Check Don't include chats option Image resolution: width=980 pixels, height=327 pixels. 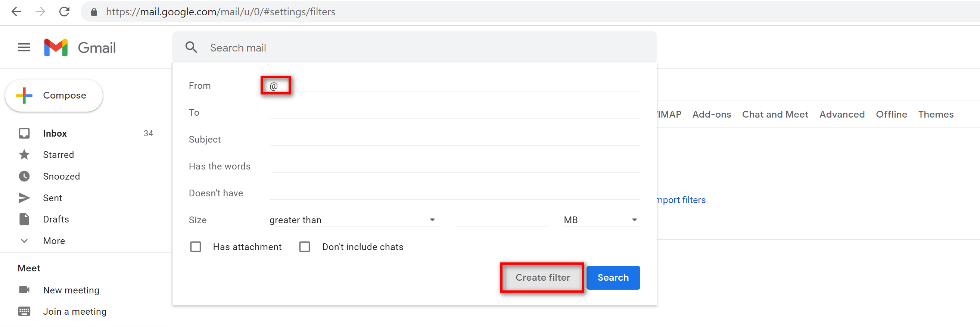tap(304, 247)
